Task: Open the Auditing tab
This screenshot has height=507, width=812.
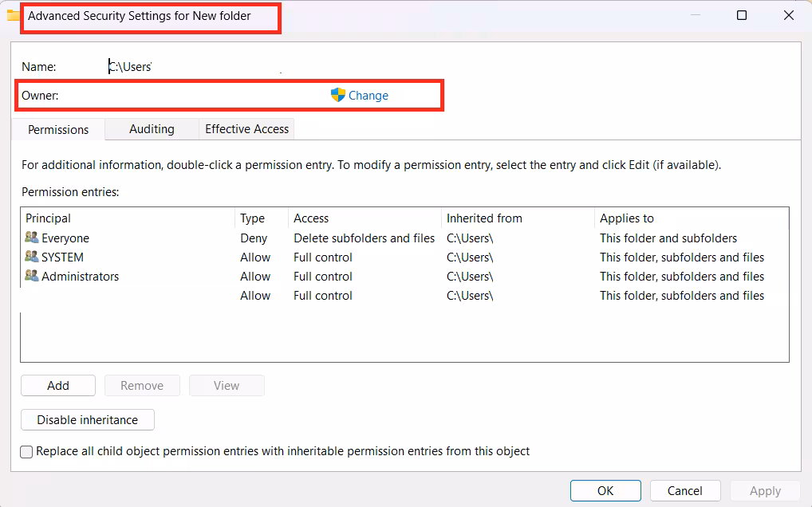Action: pyautogui.click(x=152, y=129)
